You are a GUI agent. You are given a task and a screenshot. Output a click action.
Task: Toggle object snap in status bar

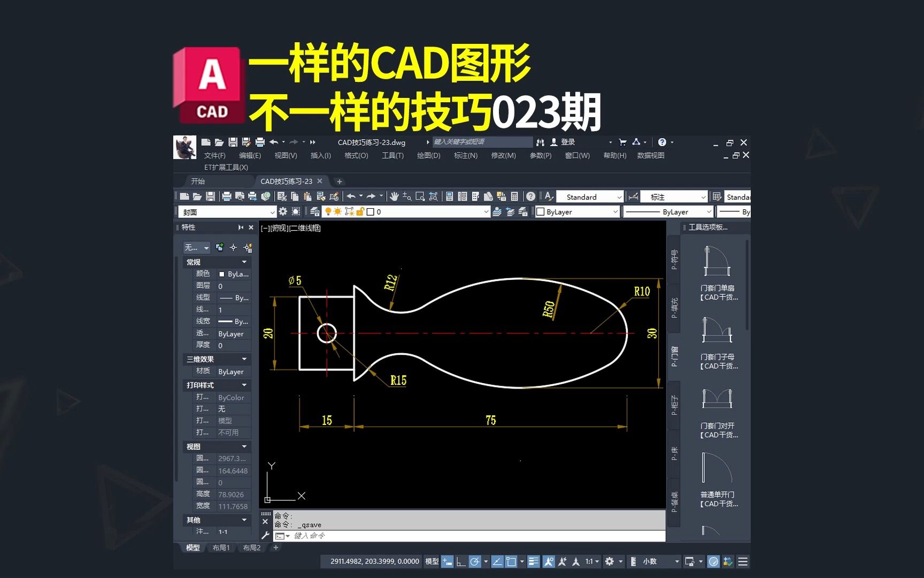[511, 561]
